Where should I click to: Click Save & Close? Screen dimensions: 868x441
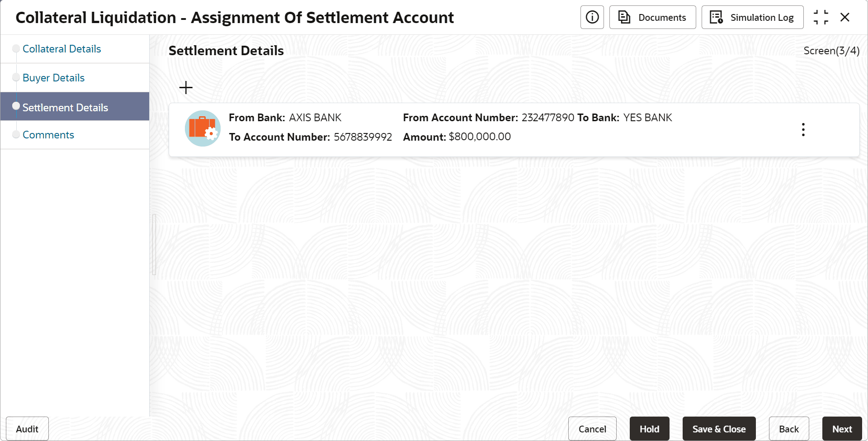(x=718, y=429)
